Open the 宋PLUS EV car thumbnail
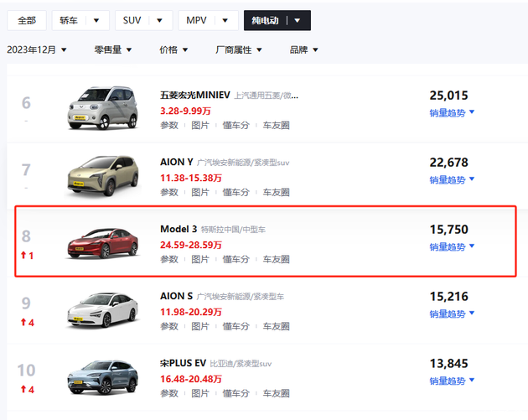This screenshot has height=420, width=528. pos(101,379)
